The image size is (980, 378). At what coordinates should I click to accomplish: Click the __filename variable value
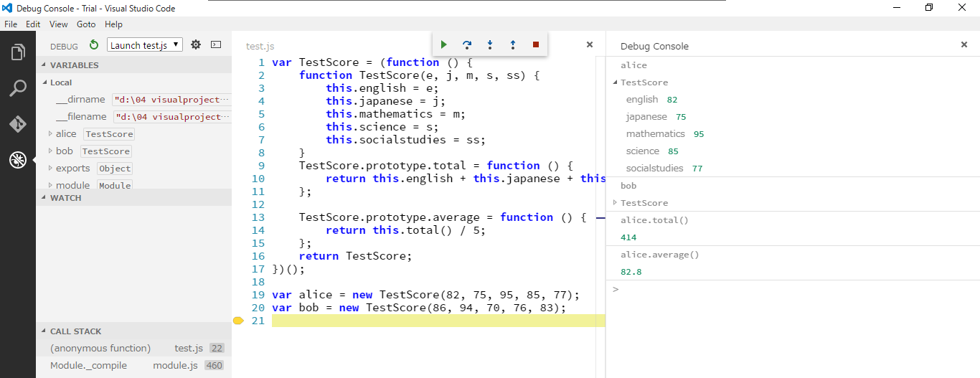point(172,117)
